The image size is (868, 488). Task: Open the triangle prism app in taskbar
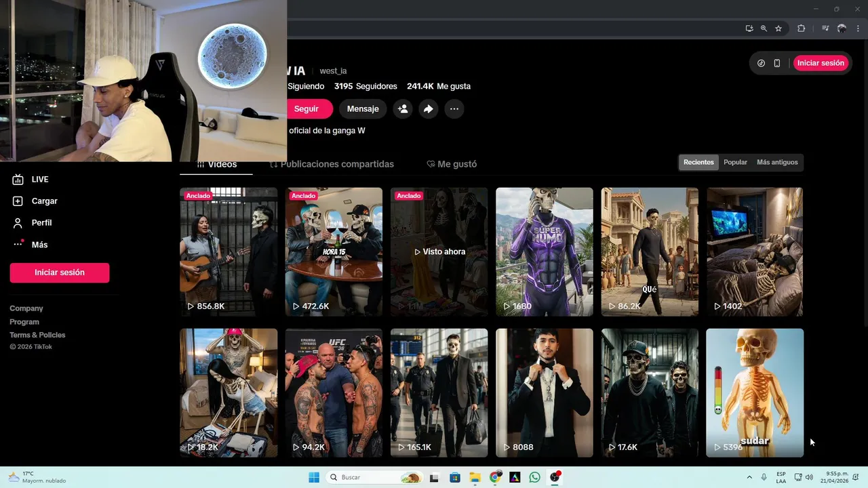pyautogui.click(x=515, y=477)
